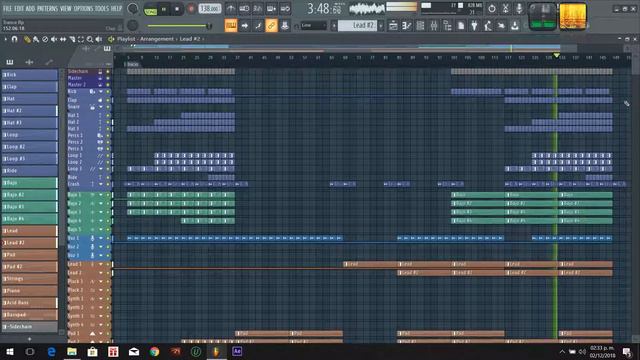
Task: Select the dashed-square Select tool
Action: click(81, 39)
